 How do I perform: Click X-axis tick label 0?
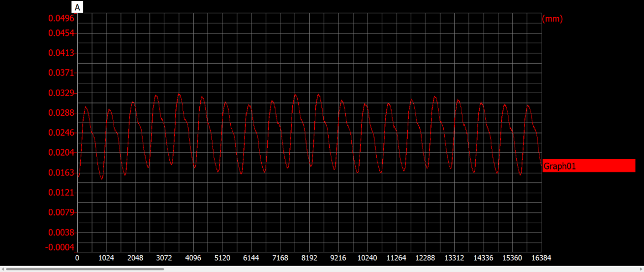[x=77, y=258]
